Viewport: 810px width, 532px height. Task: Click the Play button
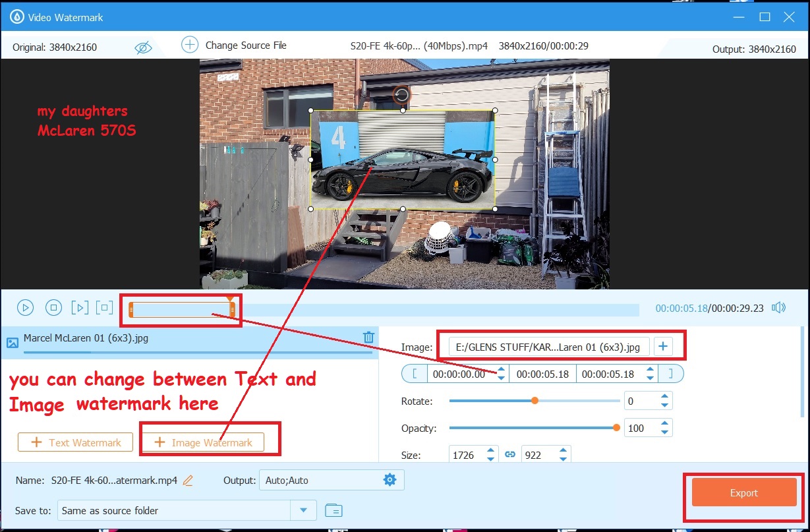(25, 307)
